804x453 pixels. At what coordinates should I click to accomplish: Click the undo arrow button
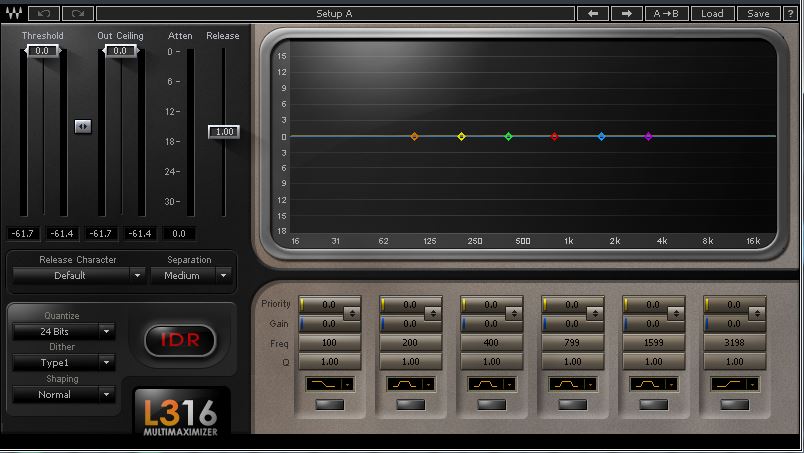click(44, 14)
